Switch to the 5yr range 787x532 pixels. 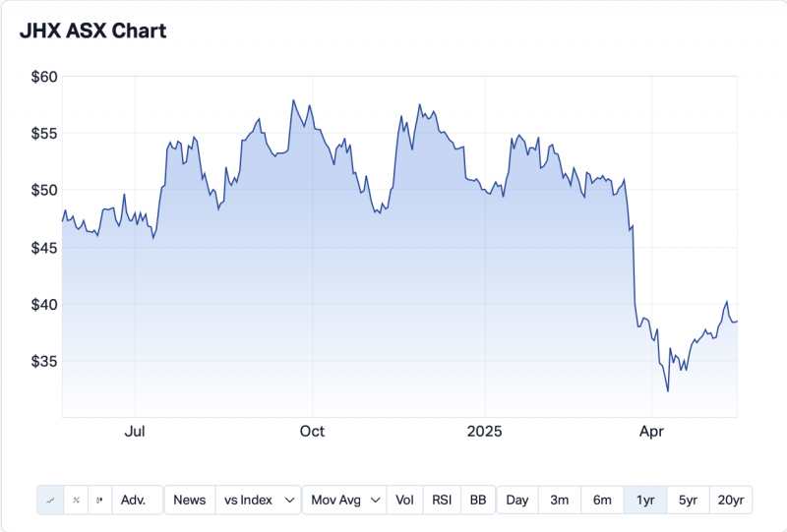click(x=688, y=500)
